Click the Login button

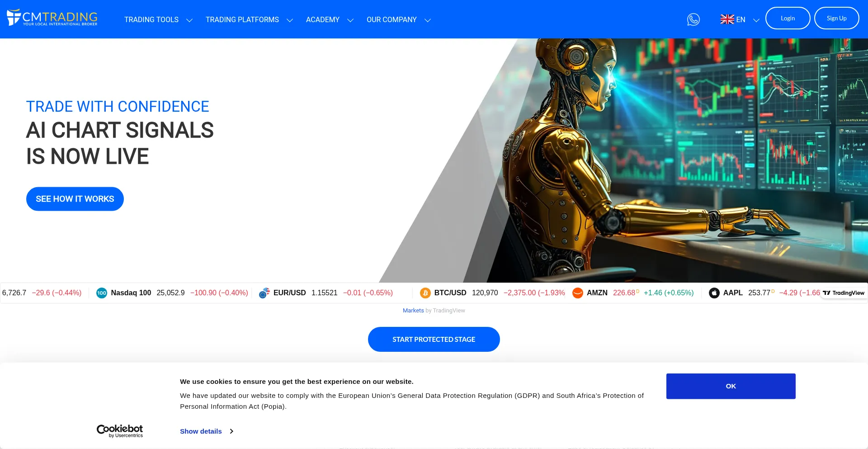point(788,18)
